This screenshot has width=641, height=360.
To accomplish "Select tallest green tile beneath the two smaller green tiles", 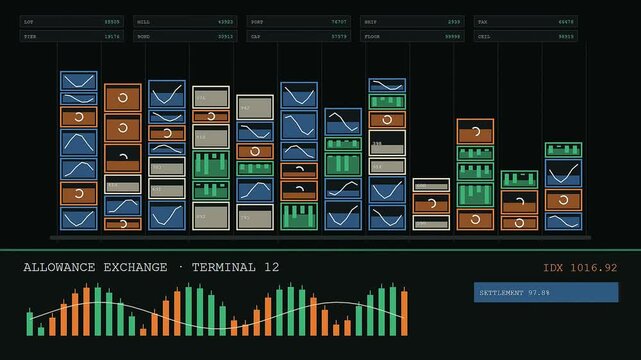I will point(475,195).
